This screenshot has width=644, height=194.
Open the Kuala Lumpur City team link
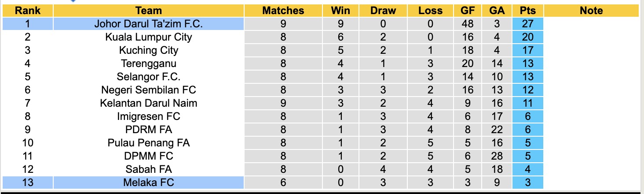[x=149, y=37]
